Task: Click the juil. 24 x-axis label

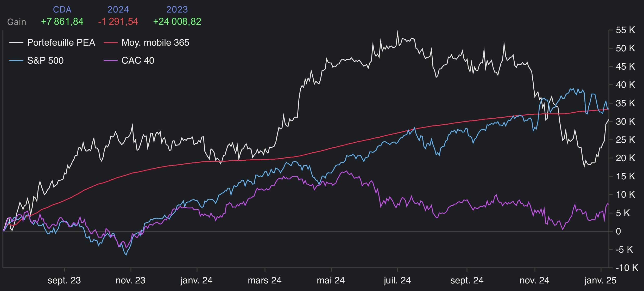Action: pyautogui.click(x=397, y=280)
